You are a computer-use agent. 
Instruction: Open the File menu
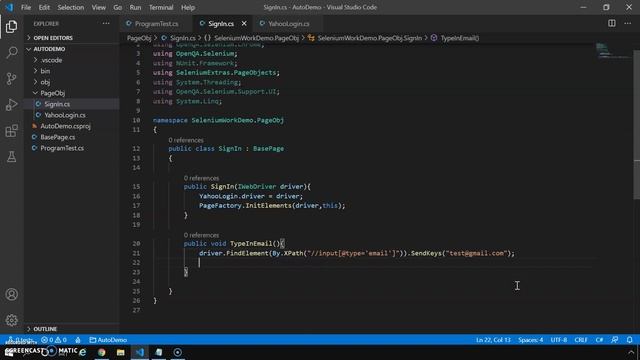tap(26, 7)
